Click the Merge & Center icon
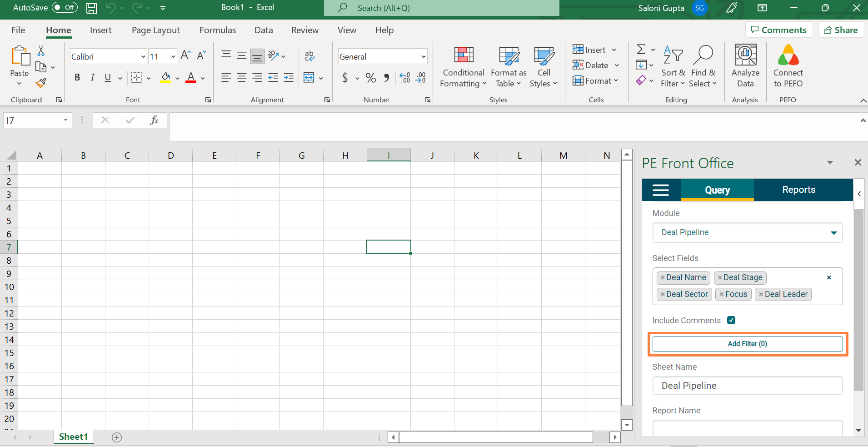This screenshot has height=447, width=868. (x=309, y=78)
